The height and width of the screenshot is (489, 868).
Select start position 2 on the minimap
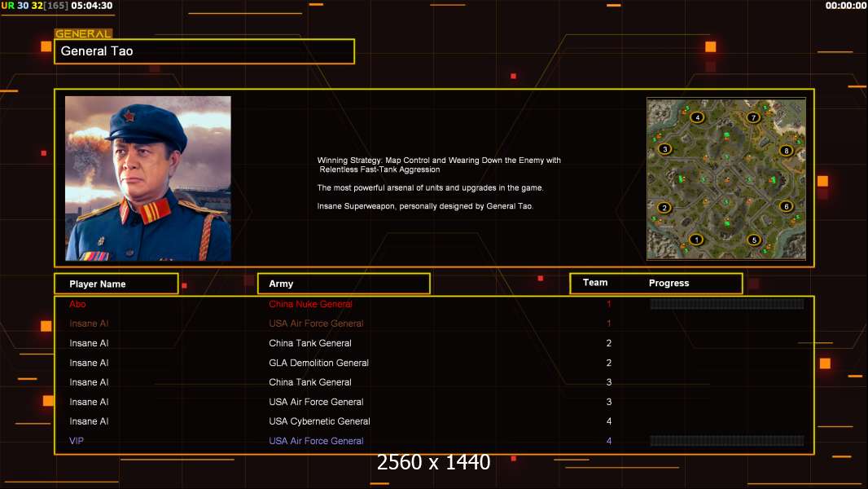[x=664, y=208]
